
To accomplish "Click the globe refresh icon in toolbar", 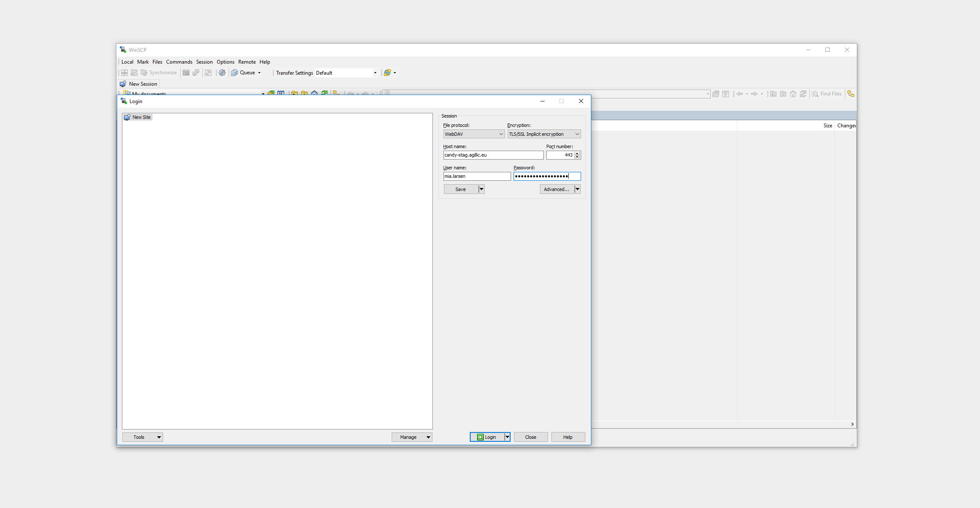I will 387,73.
